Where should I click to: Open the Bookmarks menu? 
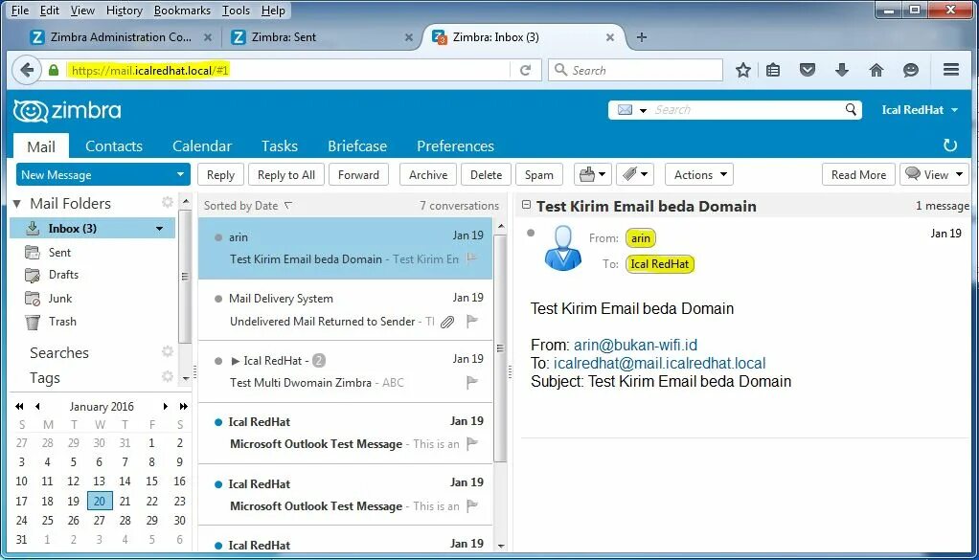[181, 11]
